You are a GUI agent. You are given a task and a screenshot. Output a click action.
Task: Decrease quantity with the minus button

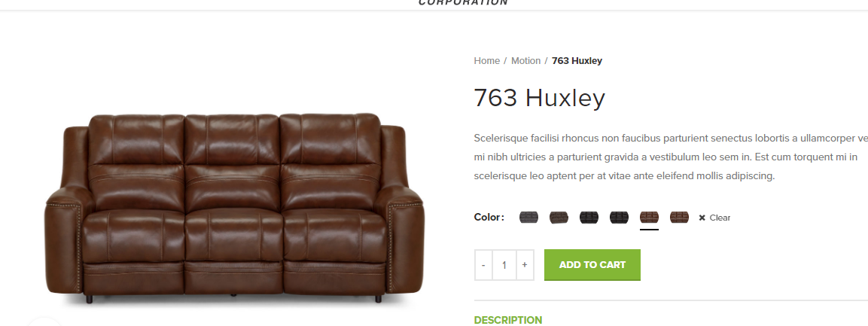(x=483, y=265)
